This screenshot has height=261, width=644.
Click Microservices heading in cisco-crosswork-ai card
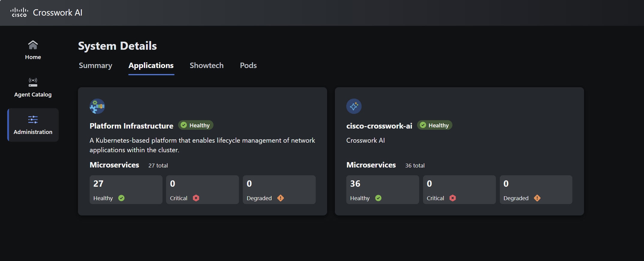(371, 165)
